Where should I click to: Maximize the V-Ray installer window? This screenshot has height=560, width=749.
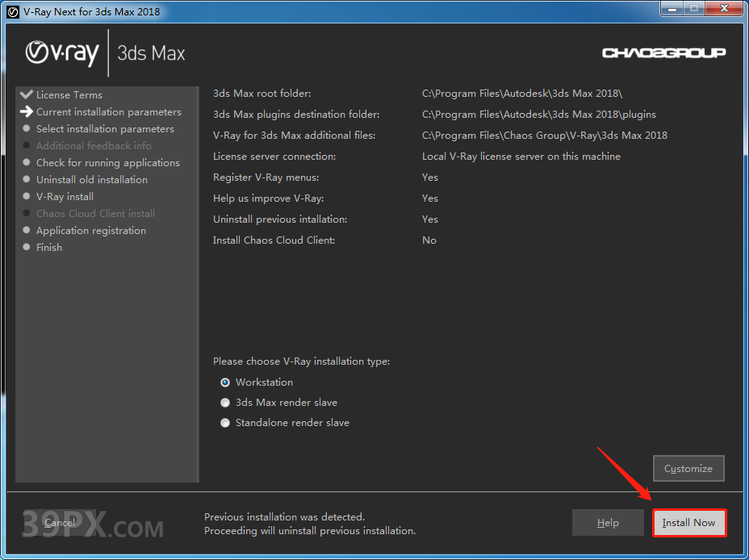[x=693, y=9]
